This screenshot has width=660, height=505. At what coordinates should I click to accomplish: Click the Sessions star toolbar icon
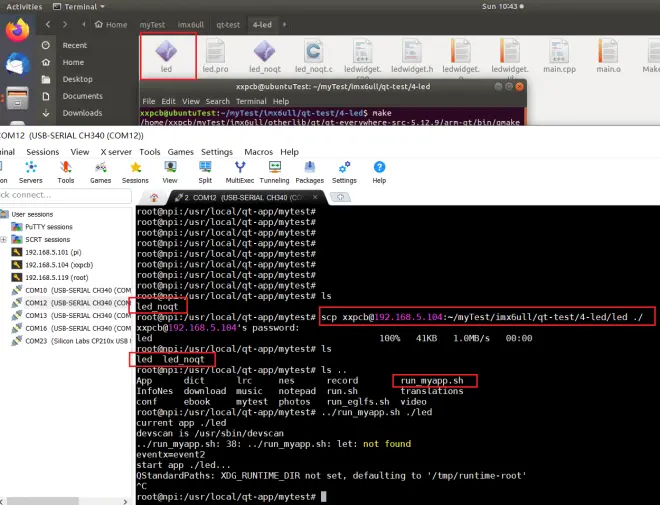(x=135, y=173)
